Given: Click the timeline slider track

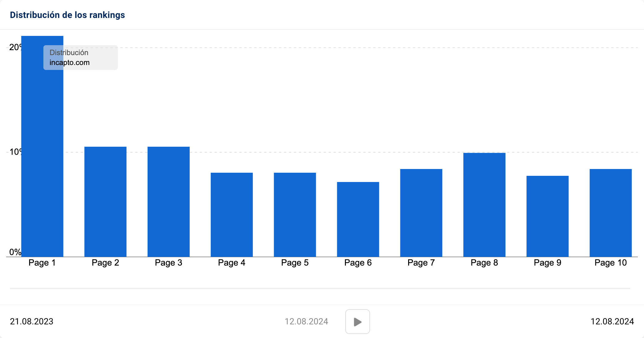Looking at the screenshot, I should coord(320,288).
